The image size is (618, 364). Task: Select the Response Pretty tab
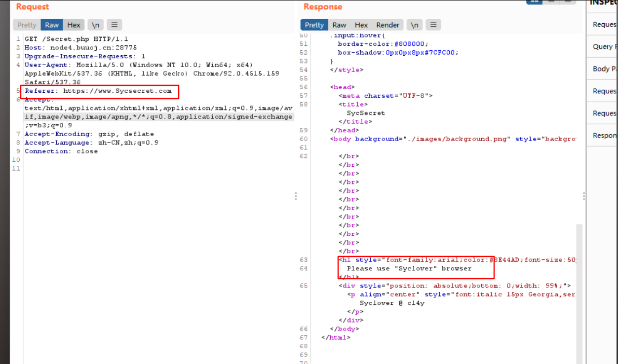314,25
